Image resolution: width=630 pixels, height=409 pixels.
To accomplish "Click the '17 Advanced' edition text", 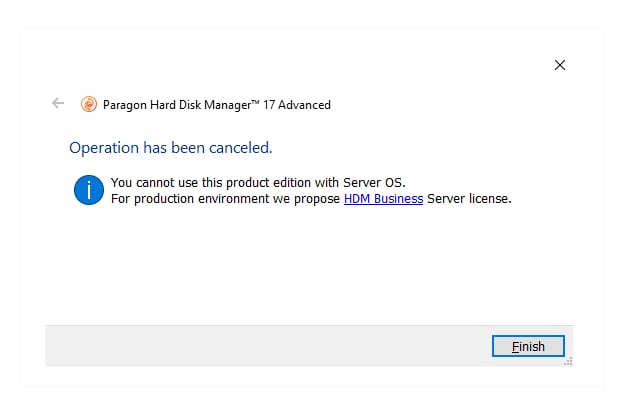I will pos(297,105).
